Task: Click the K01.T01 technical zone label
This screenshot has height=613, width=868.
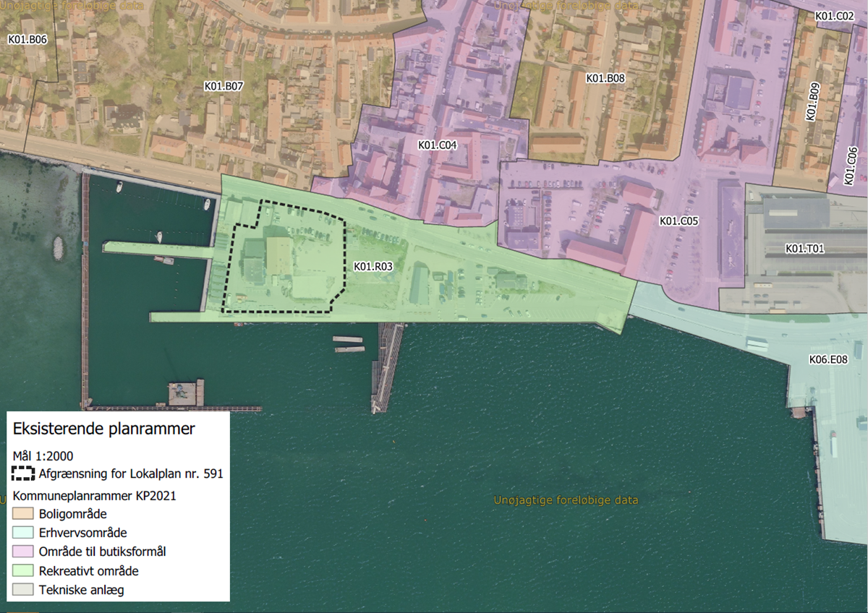Action: click(x=805, y=249)
